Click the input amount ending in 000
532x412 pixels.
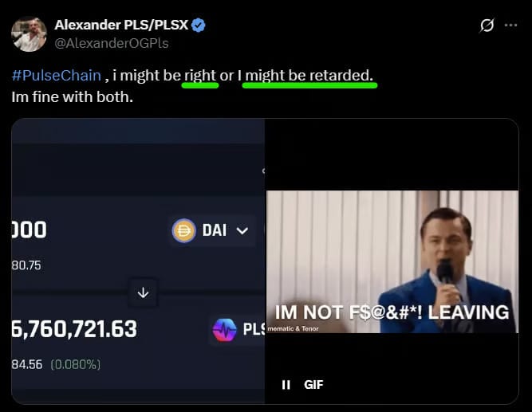coord(29,230)
